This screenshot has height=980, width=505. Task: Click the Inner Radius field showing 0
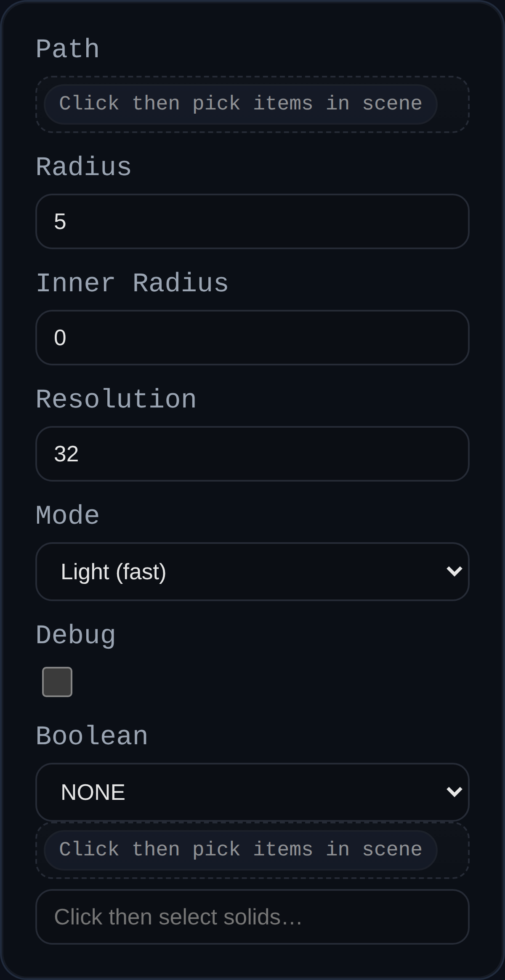(x=252, y=337)
